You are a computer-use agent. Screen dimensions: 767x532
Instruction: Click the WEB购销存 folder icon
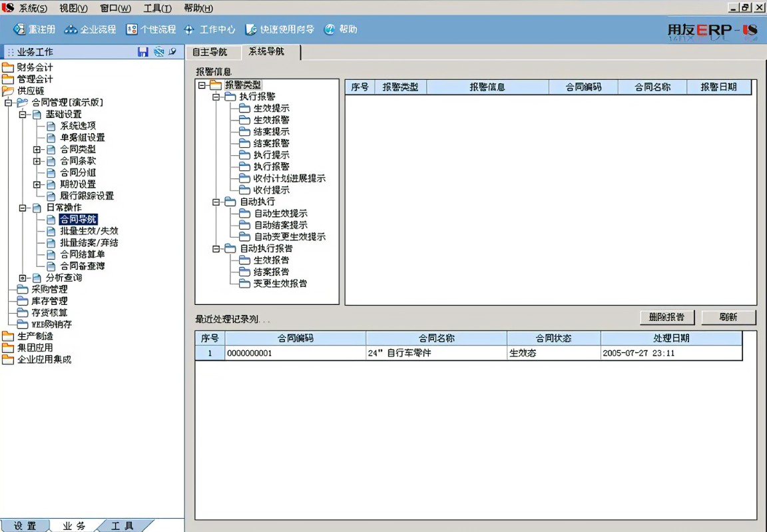(23, 324)
